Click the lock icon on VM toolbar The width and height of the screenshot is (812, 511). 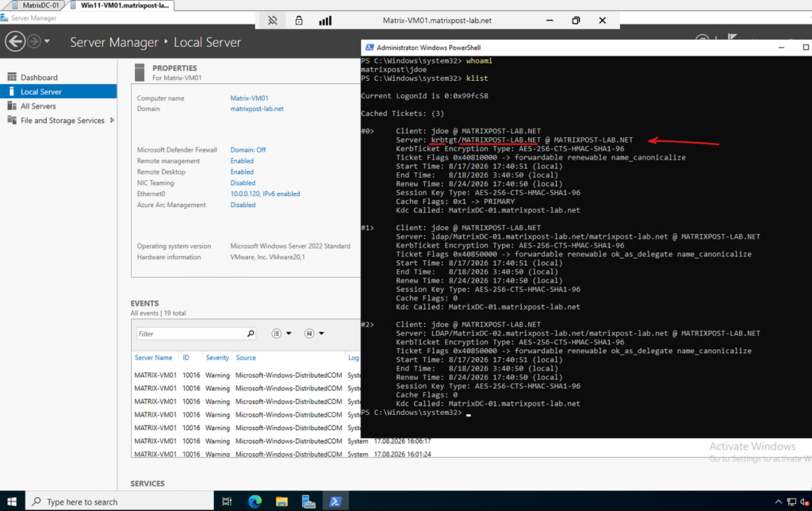tap(299, 21)
